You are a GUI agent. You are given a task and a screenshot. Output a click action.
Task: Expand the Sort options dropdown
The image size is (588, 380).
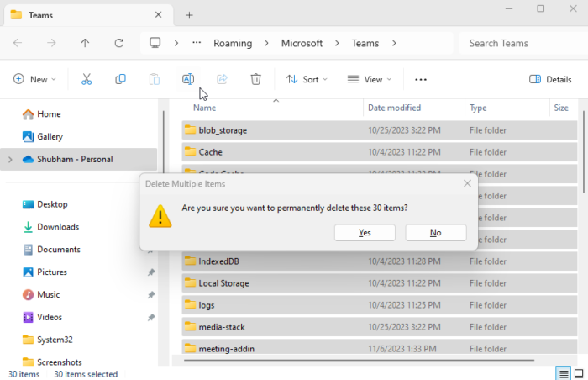pos(307,79)
